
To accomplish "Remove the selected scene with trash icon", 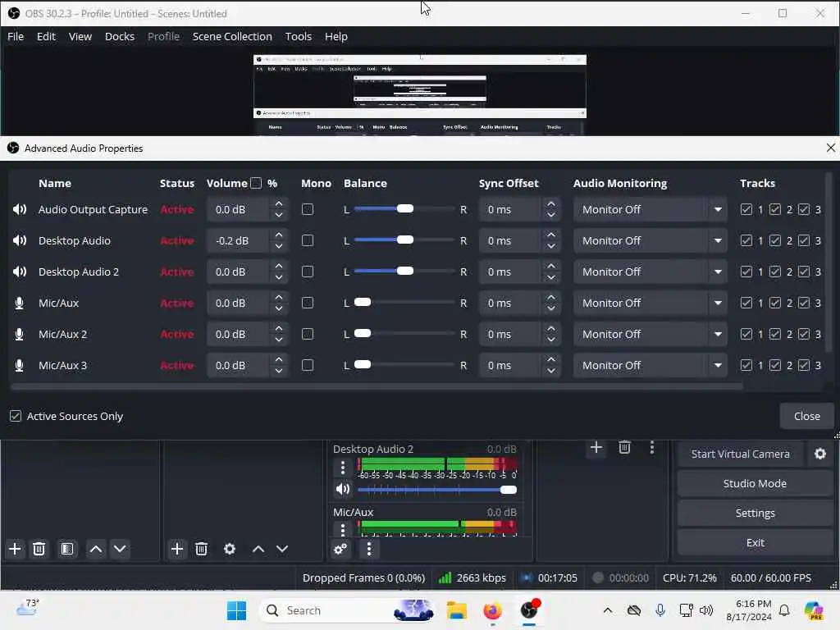I will tap(39, 549).
